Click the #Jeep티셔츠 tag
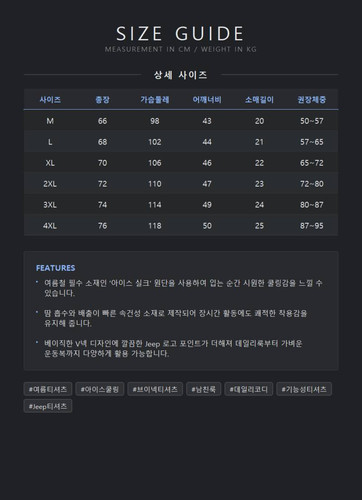 pos(48,406)
